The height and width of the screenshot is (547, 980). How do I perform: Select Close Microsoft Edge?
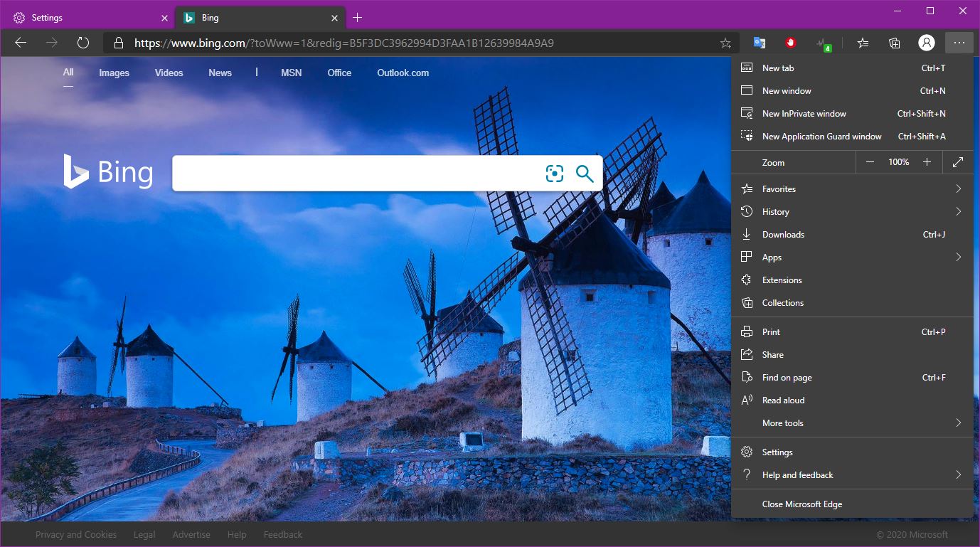[x=852, y=504]
